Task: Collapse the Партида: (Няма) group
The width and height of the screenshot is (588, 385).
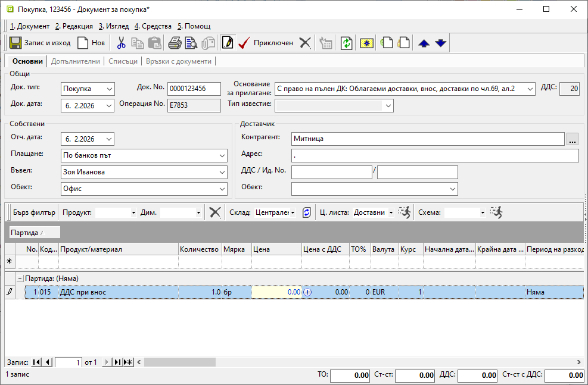Action: (20, 278)
